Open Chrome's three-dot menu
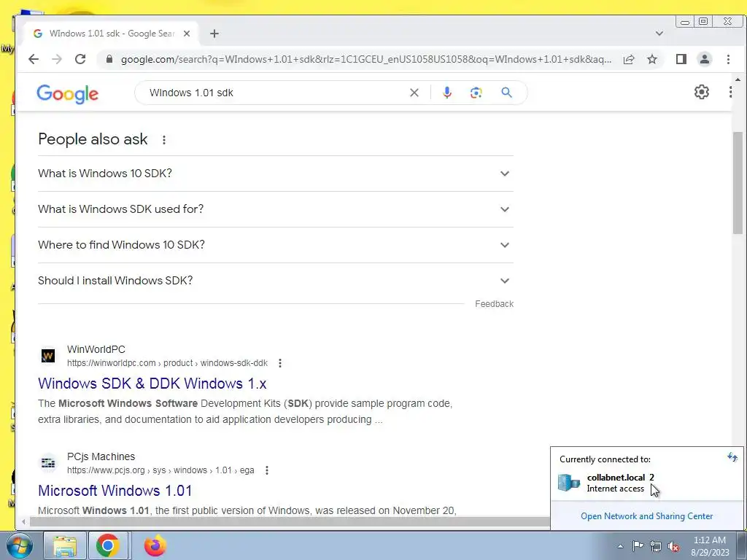 [728, 59]
